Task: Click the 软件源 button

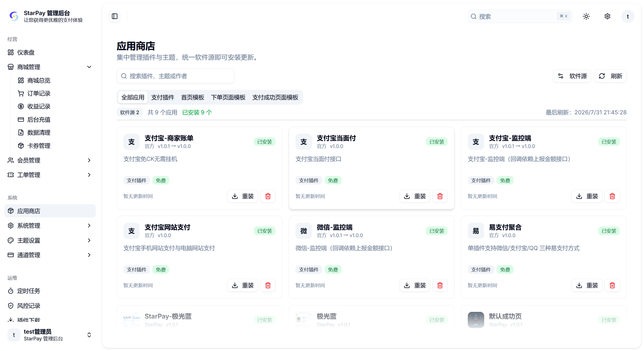Action: click(x=572, y=76)
